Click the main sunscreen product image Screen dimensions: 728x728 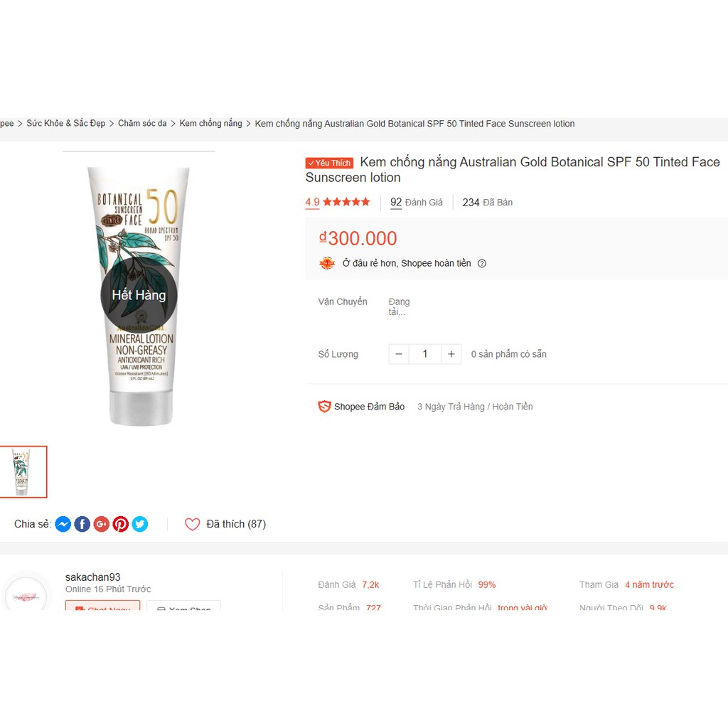point(139,296)
